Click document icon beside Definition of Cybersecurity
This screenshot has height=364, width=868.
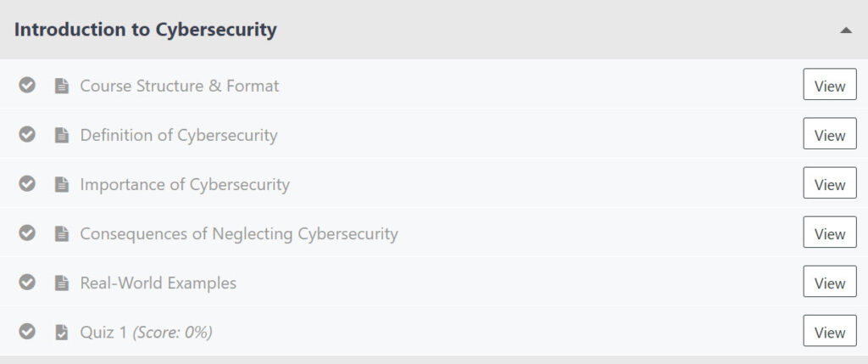pyautogui.click(x=61, y=135)
